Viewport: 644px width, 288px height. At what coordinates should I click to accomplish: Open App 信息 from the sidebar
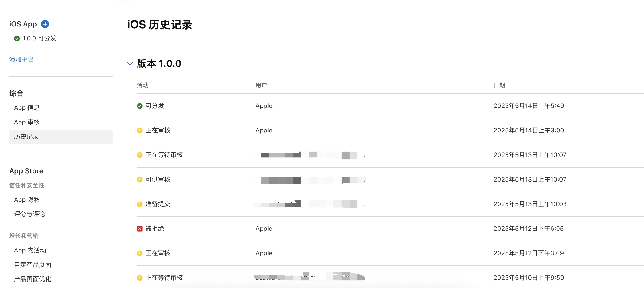(x=27, y=107)
